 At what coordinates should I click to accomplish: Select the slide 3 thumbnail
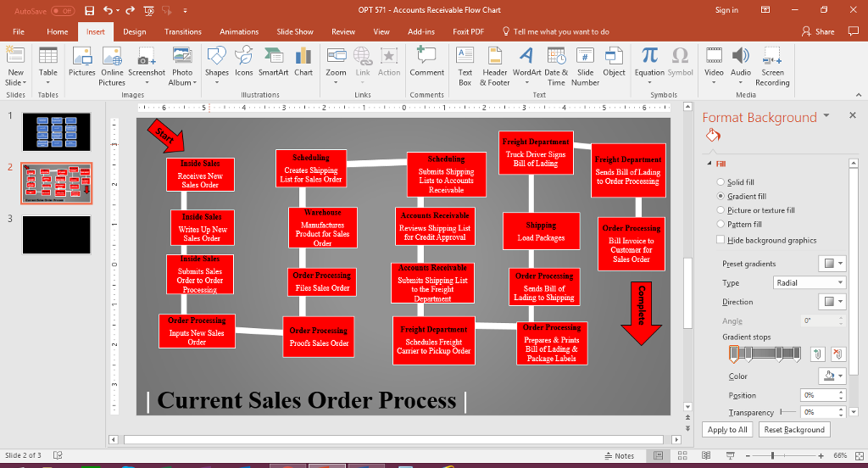point(56,235)
